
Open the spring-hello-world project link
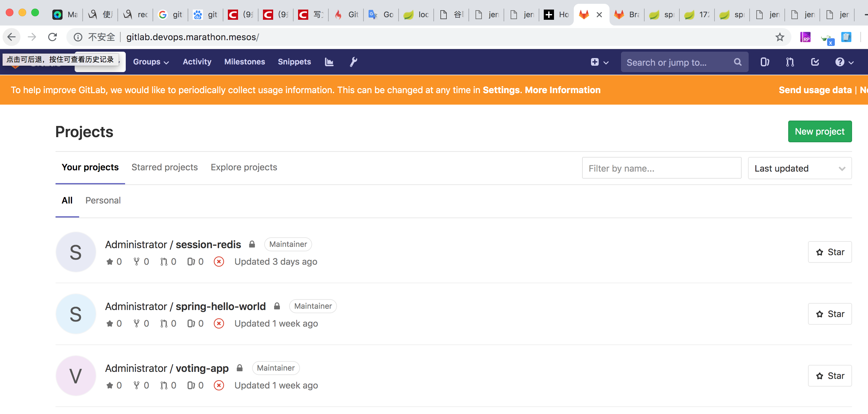coord(221,307)
